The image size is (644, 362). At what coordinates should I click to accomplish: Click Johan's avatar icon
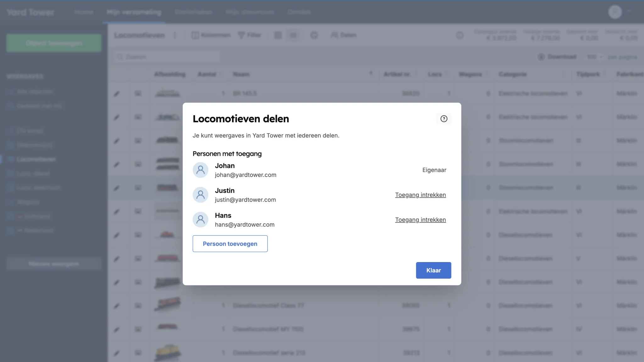click(x=200, y=170)
